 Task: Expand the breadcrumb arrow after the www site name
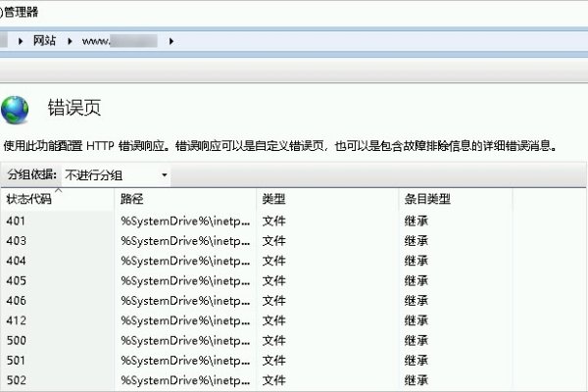171,41
